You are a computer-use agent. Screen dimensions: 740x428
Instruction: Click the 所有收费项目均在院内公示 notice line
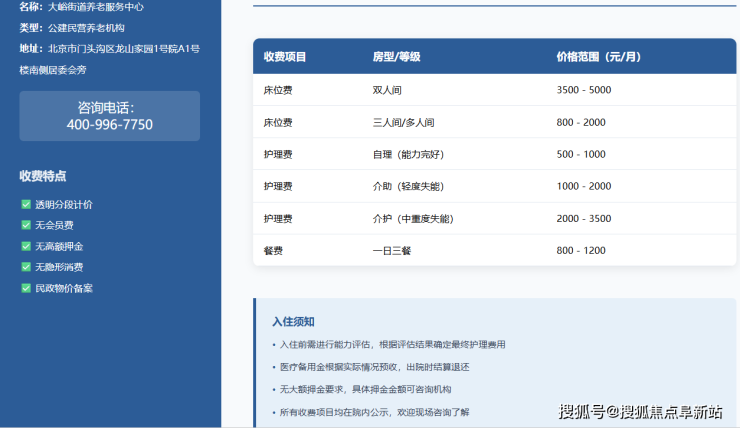pyautogui.click(x=375, y=412)
